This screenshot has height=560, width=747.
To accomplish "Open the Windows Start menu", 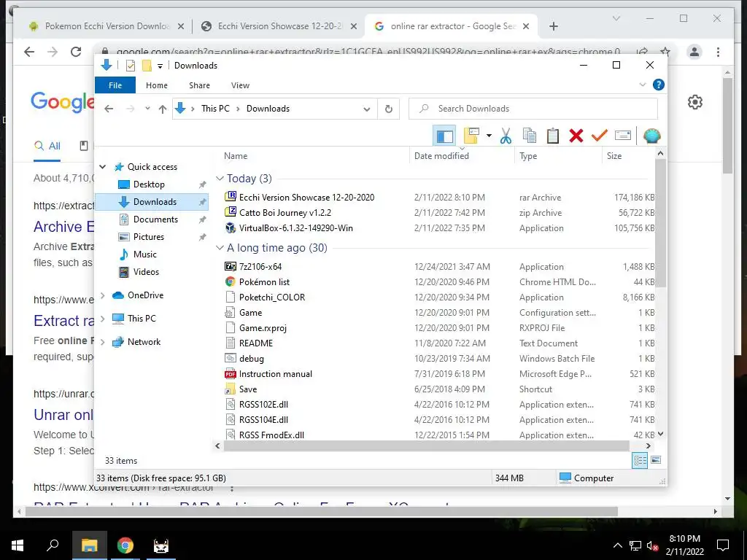I will (x=18, y=545).
